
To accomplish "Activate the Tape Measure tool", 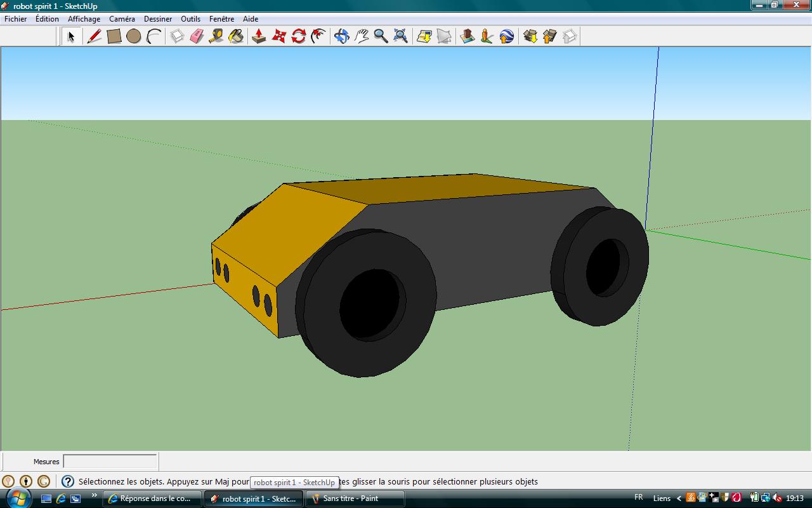I will pos(216,36).
